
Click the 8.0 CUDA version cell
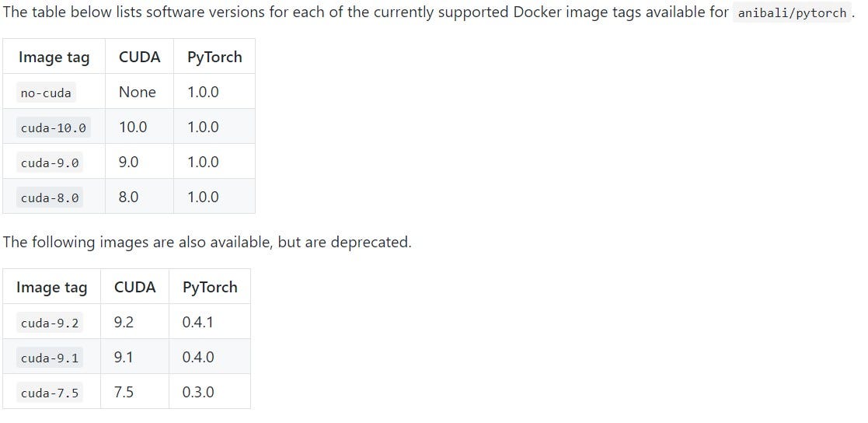click(128, 198)
